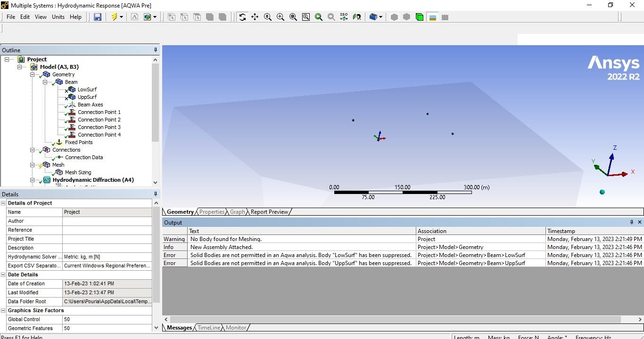Image resolution: width=644 pixels, height=339 pixels.
Task: Open the Units menu
Action: pos(58,17)
